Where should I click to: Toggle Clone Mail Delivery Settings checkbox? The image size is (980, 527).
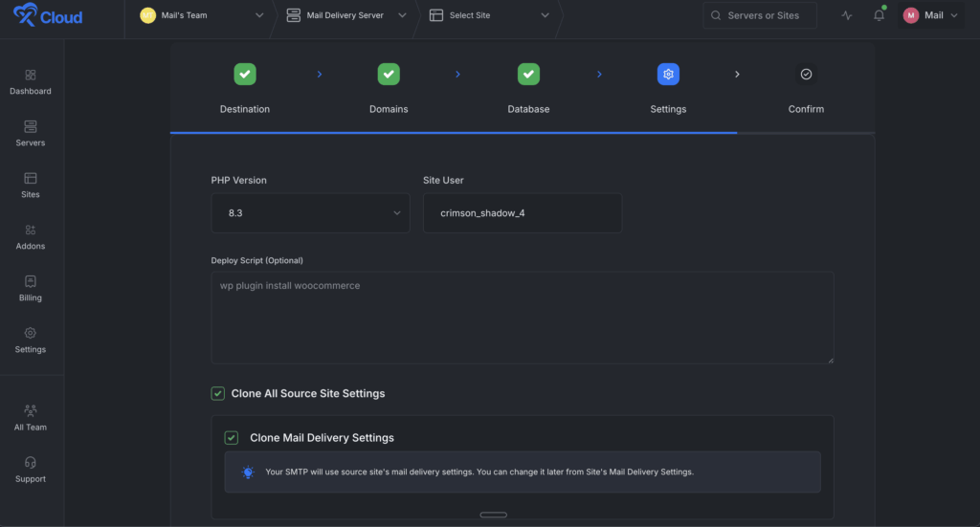232,438
